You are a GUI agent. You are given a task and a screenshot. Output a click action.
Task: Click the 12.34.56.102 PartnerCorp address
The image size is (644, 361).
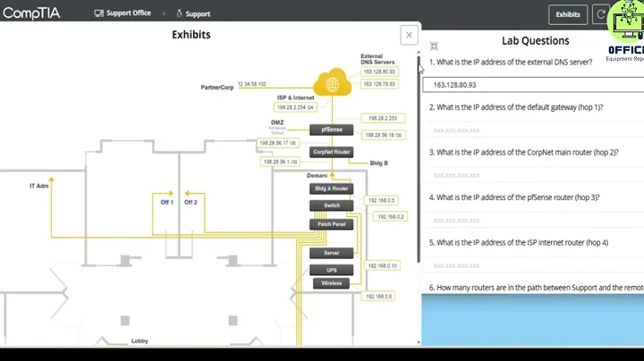pyautogui.click(x=251, y=84)
